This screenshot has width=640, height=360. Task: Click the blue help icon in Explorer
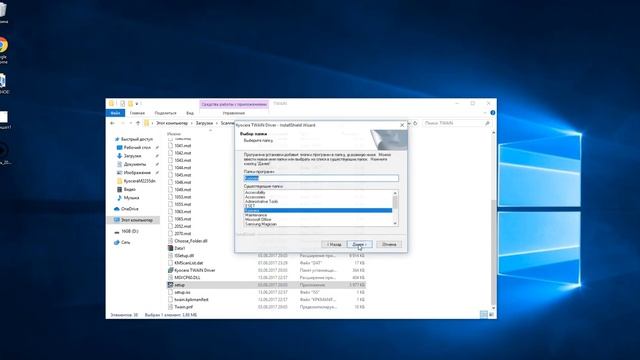pos(493,113)
